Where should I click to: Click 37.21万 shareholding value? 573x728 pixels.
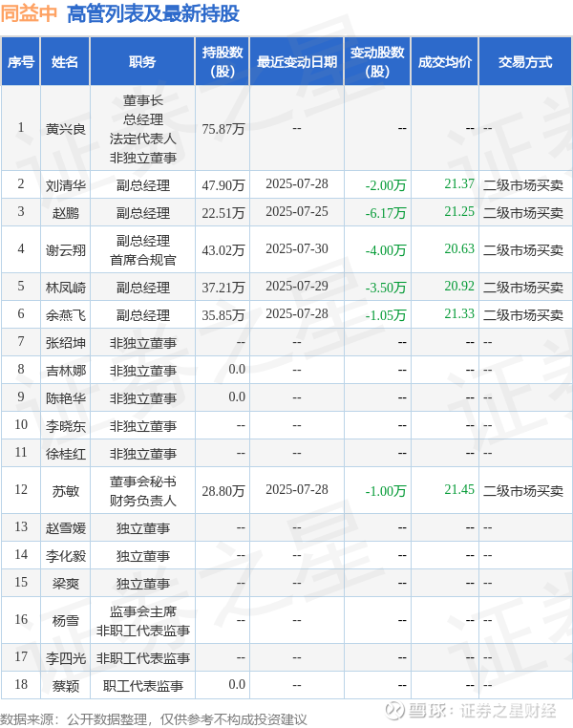[x=223, y=287]
